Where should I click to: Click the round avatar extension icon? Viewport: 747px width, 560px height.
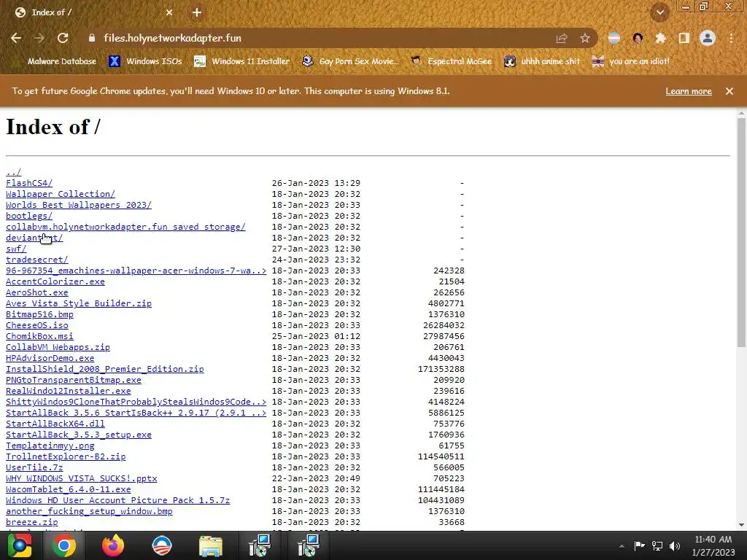tap(638, 38)
